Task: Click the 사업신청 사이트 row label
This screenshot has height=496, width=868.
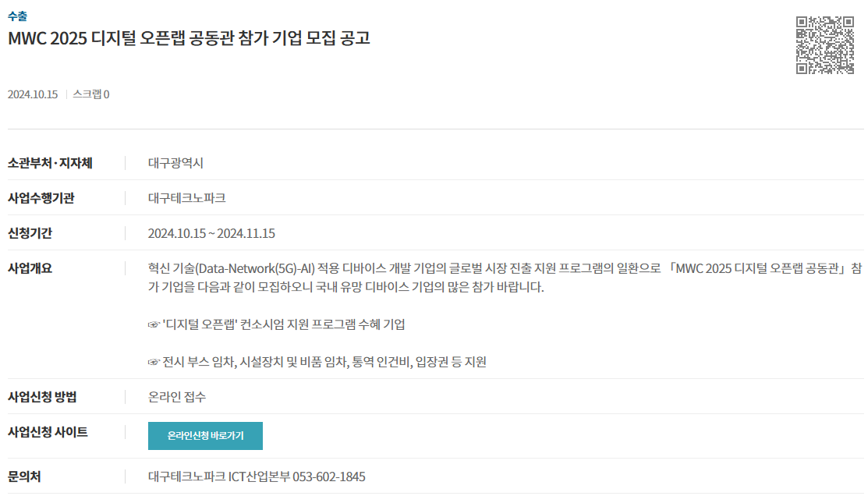Action: [x=48, y=432]
